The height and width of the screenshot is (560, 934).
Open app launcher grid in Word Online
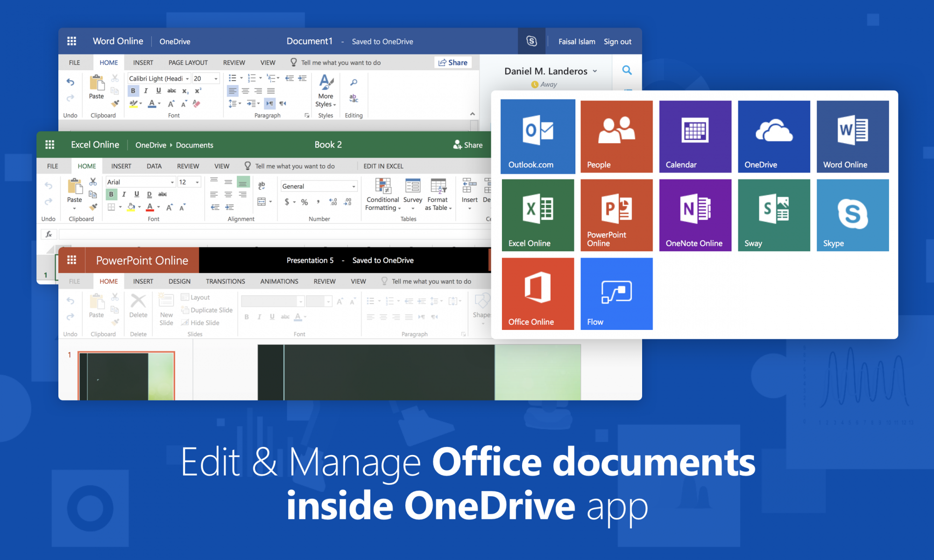(71, 41)
